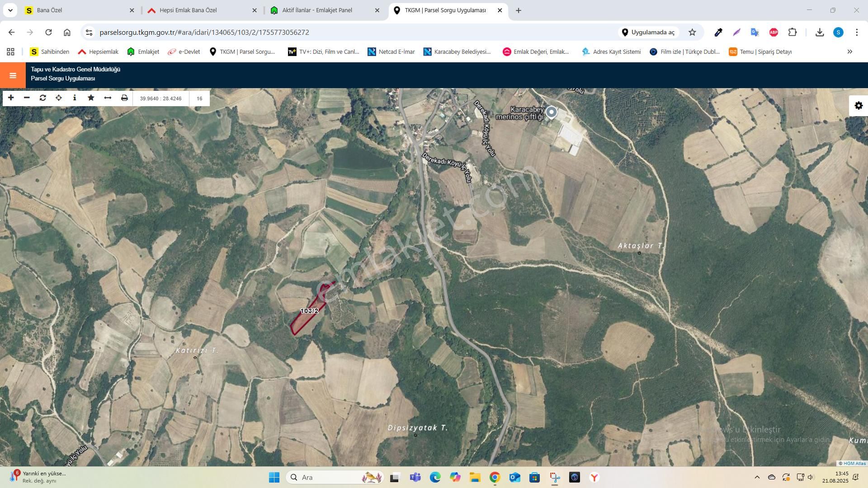Image resolution: width=868 pixels, height=488 pixels.
Task: Switch to Aktif İlanlar Emlakjet Panel tab
Action: click(x=325, y=10)
